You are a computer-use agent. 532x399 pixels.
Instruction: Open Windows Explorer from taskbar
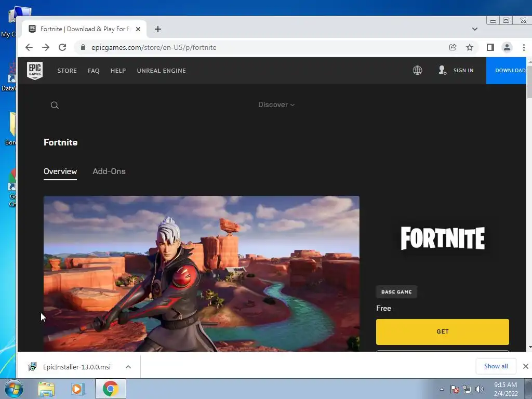click(x=46, y=389)
